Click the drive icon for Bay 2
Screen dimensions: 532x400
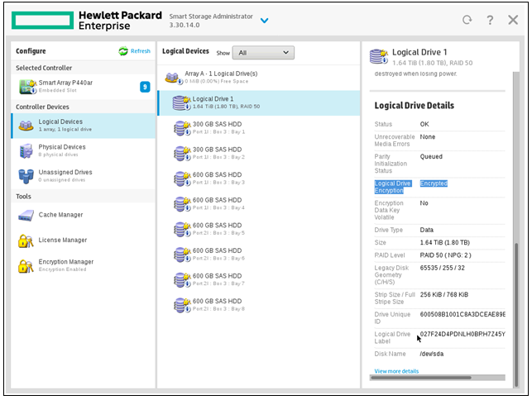click(x=182, y=154)
